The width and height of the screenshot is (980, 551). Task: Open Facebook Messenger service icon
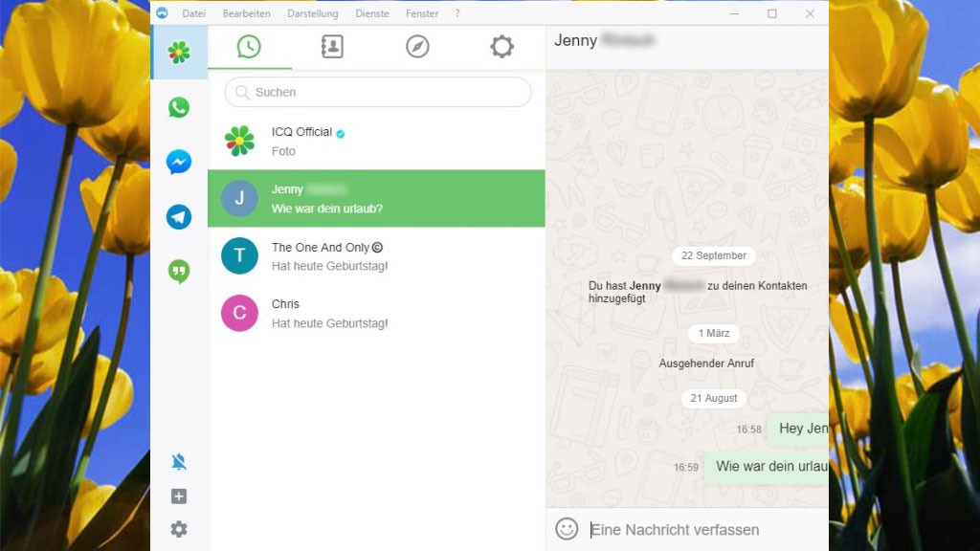point(179,163)
